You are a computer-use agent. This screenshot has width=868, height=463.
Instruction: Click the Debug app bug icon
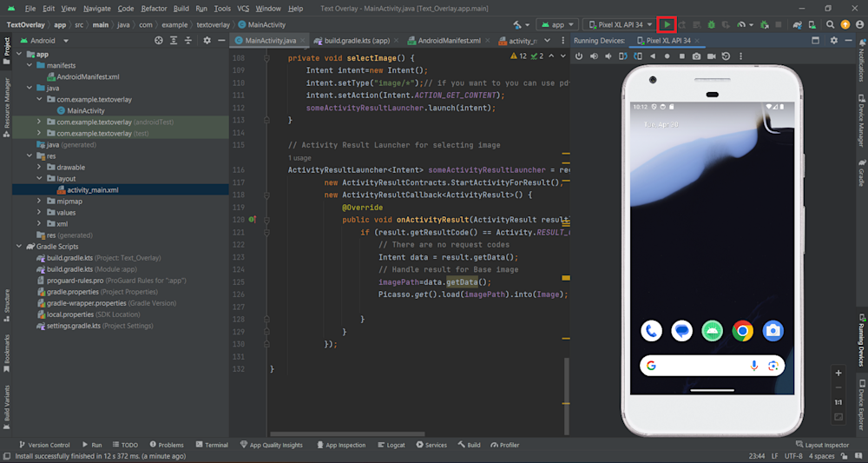[x=712, y=25]
